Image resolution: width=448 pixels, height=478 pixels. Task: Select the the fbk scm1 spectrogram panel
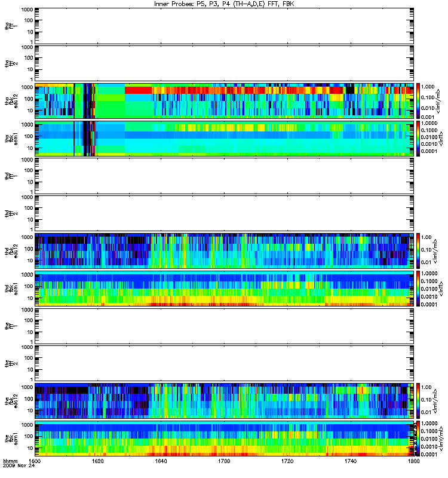(225, 439)
